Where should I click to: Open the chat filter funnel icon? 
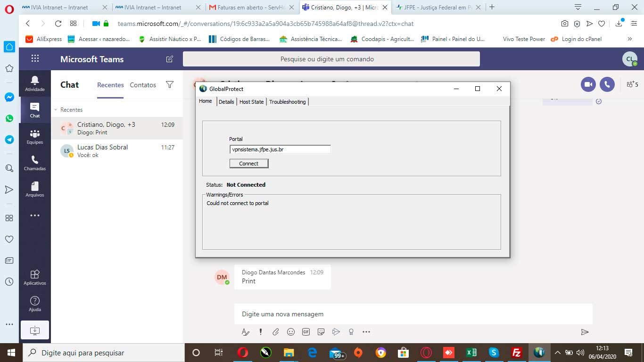coord(170,85)
